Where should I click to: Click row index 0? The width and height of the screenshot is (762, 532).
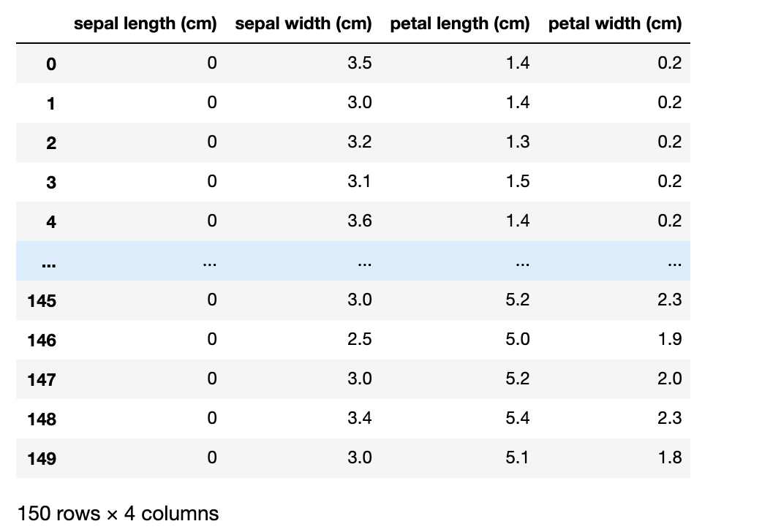click(x=51, y=64)
